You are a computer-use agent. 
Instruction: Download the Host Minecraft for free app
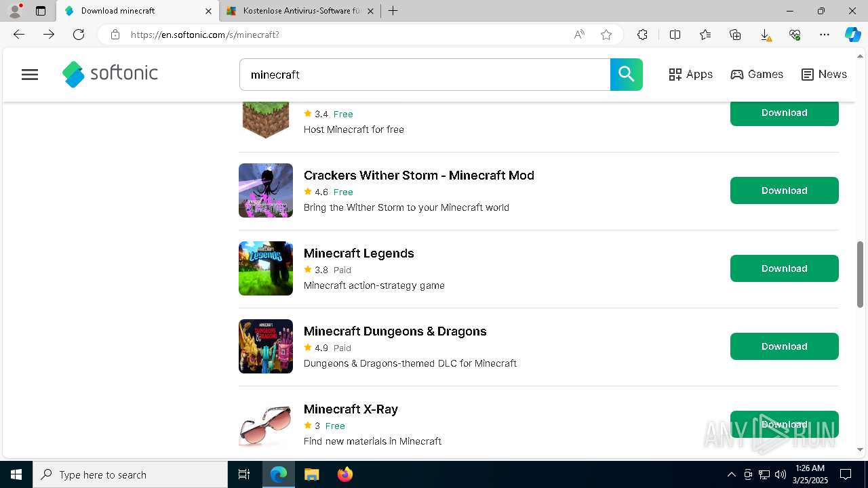[x=784, y=113]
